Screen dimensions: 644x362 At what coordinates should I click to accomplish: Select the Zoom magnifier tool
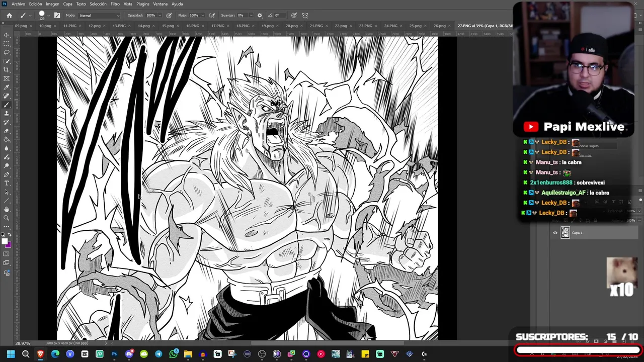point(7,218)
